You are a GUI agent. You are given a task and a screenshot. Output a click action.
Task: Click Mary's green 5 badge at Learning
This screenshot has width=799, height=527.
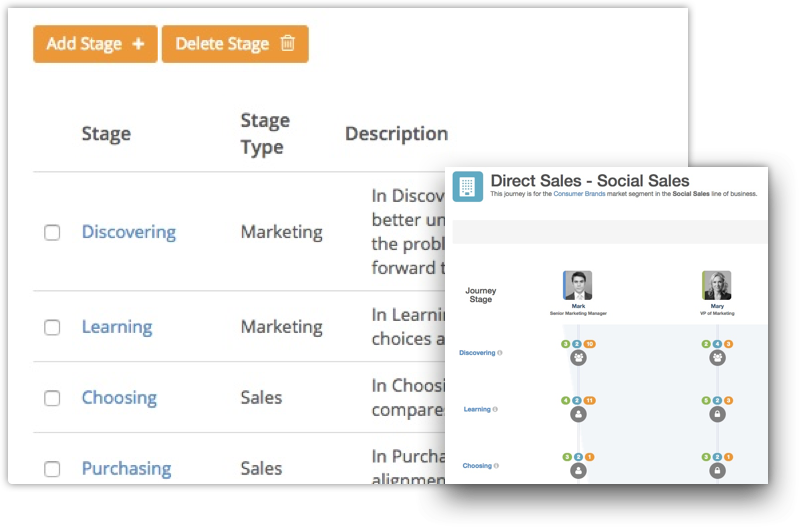click(706, 401)
